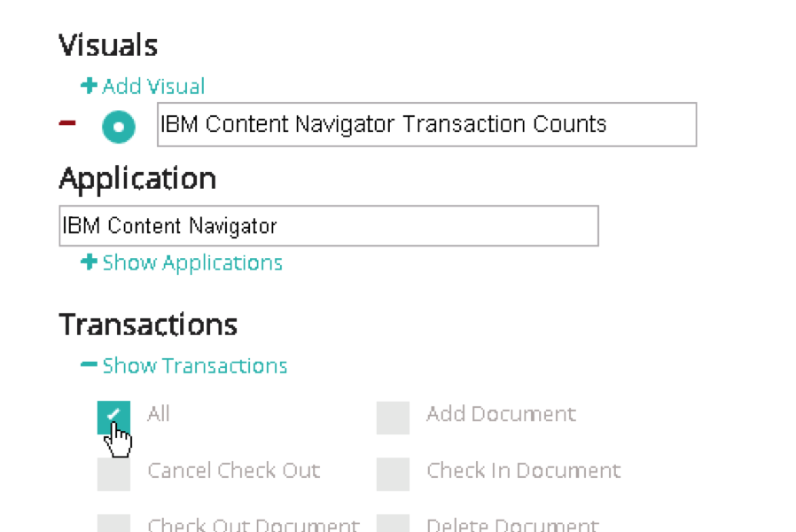
Task: Click the Application heading
Action: pos(137,179)
